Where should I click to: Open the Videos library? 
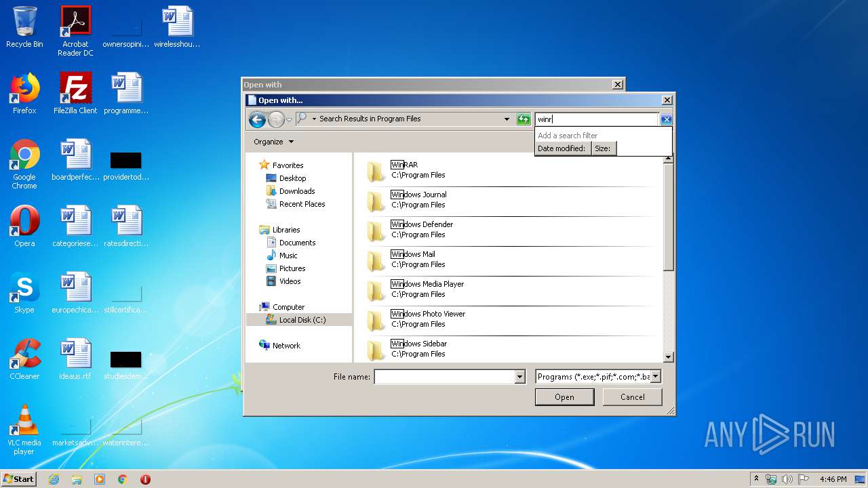coord(290,281)
